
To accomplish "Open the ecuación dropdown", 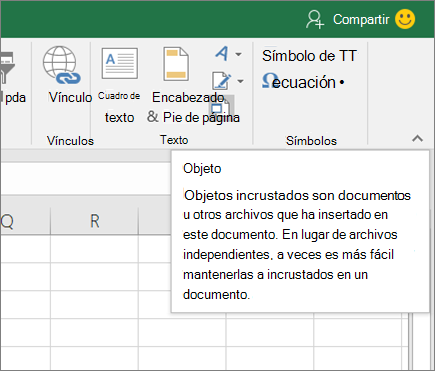I will pos(342,82).
